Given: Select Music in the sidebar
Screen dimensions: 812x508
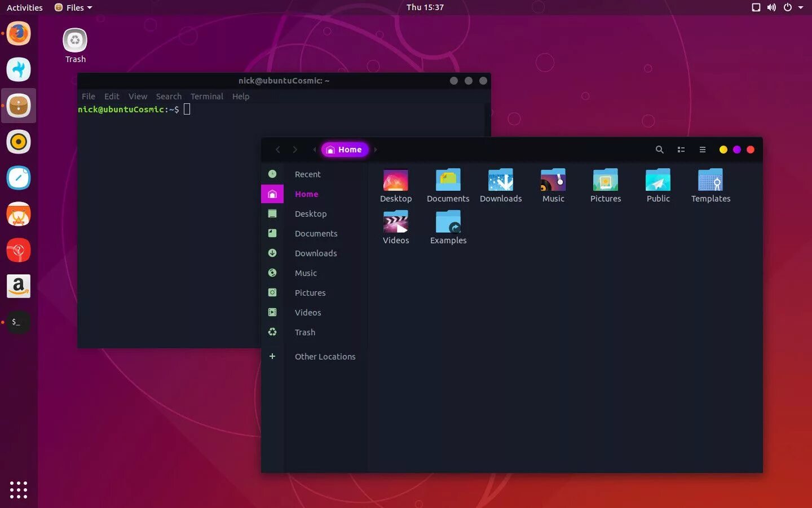Looking at the screenshot, I should point(314,273).
